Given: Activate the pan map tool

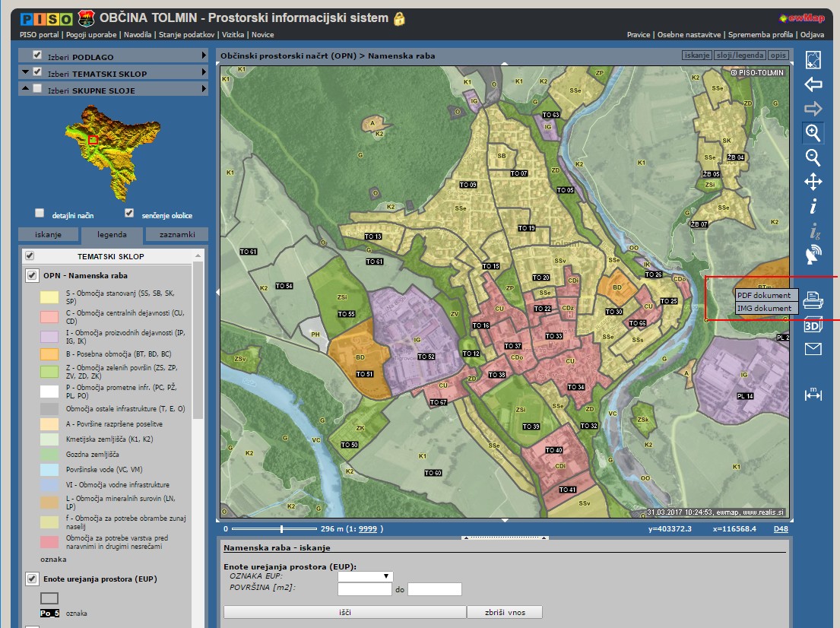Looking at the screenshot, I should [x=813, y=182].
